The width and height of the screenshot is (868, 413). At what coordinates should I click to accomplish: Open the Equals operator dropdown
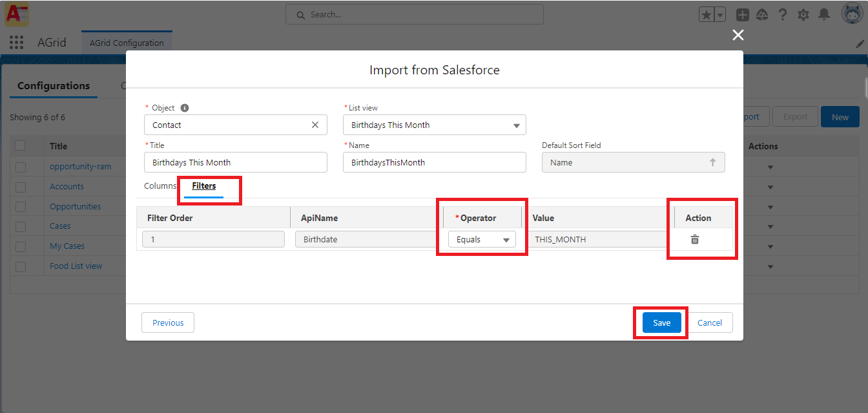[x=482, y=239]
